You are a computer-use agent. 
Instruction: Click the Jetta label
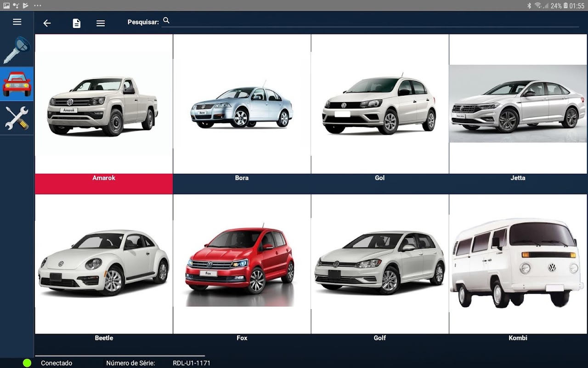pos(518,178)
